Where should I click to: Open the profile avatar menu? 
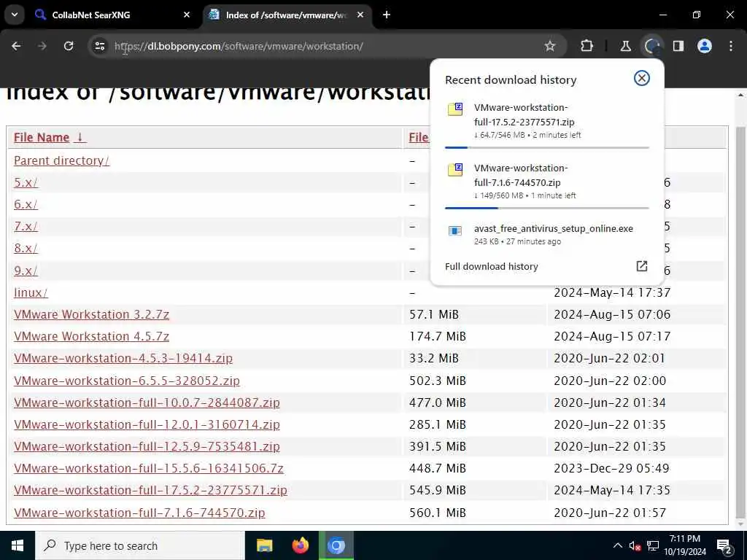click(705, 46)
